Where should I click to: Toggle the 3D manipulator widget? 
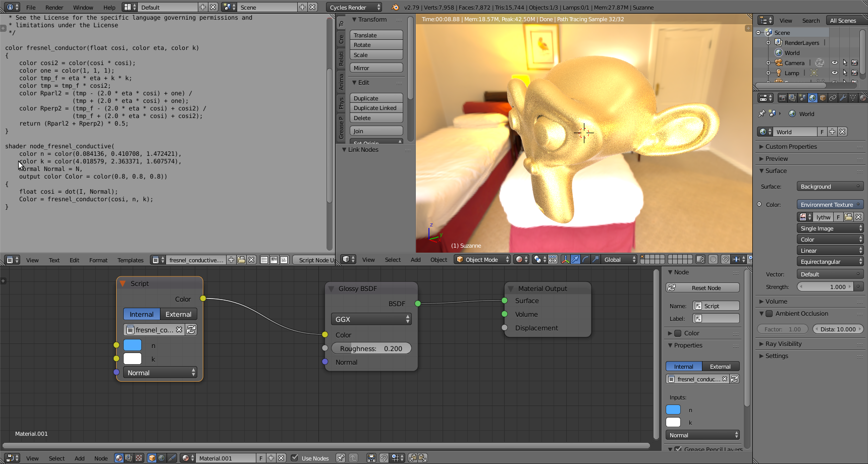coord(565,259)
